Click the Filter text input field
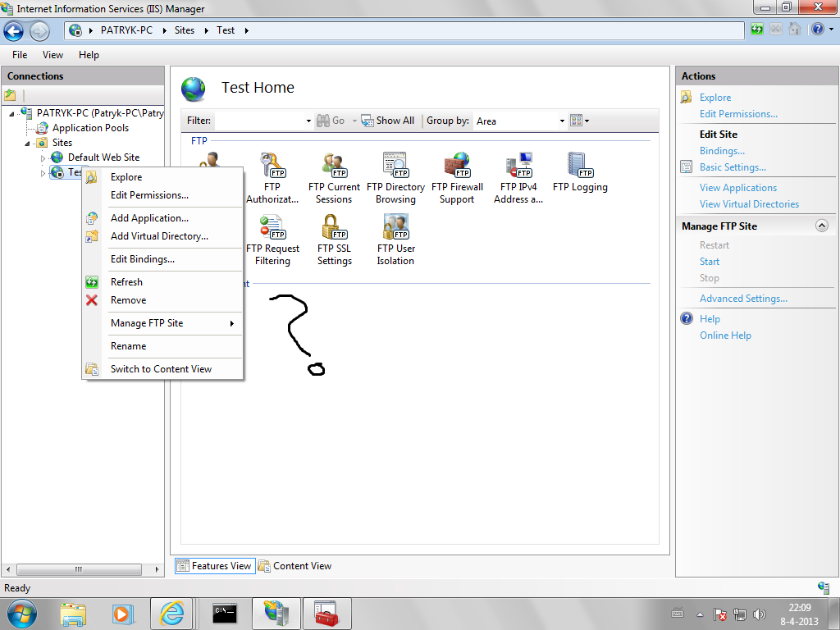The height and width of the screenshot is (630, 840). pos(260,121)
